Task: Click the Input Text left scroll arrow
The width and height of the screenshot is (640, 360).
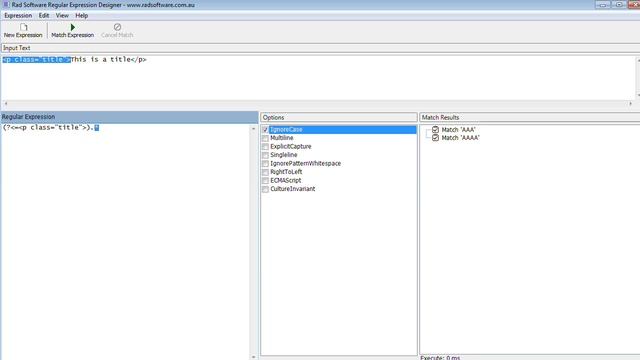Action: tap(6, 104)
